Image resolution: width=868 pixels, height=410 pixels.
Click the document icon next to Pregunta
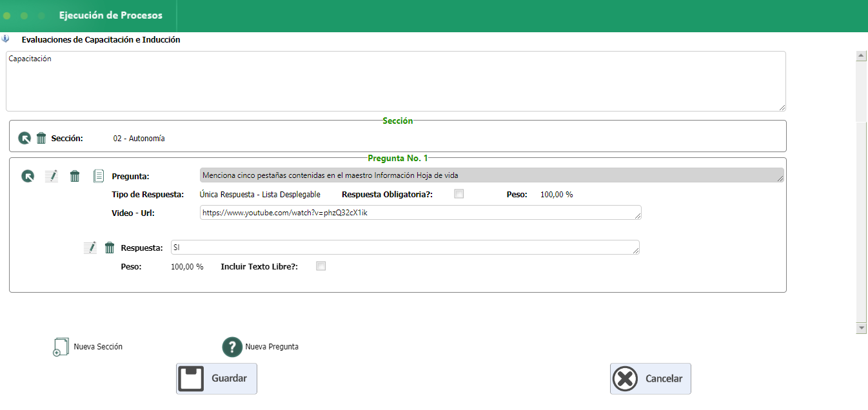99,176
